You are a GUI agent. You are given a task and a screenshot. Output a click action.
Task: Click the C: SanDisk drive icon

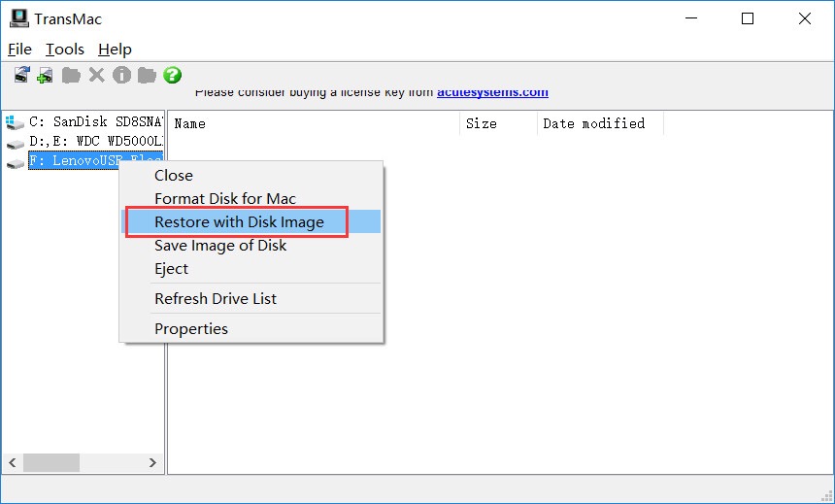tap(15, 123)
